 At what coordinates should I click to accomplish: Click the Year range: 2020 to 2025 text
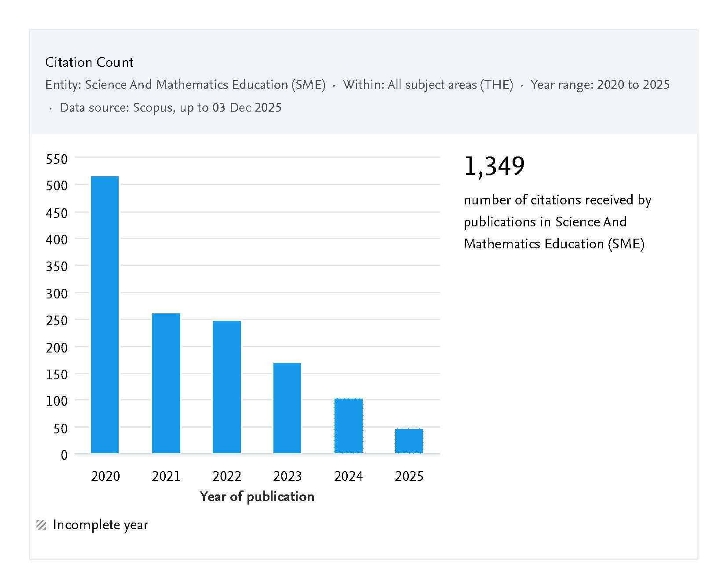[x=600, y=84]
